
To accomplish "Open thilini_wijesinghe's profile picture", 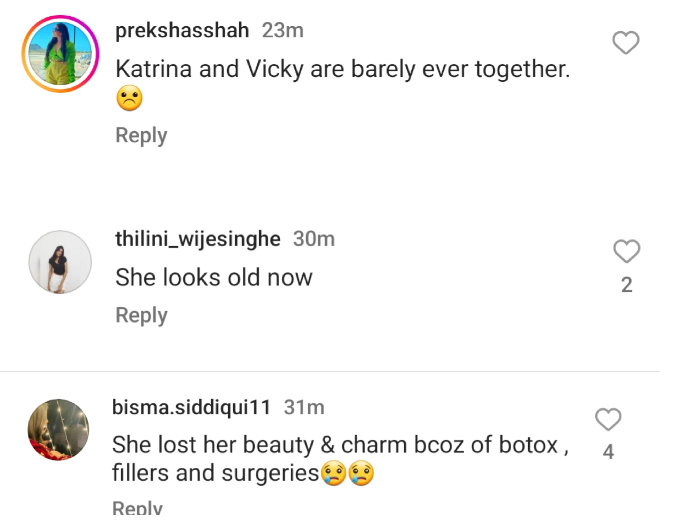I will pyautogui.click(x=58, y=262).
